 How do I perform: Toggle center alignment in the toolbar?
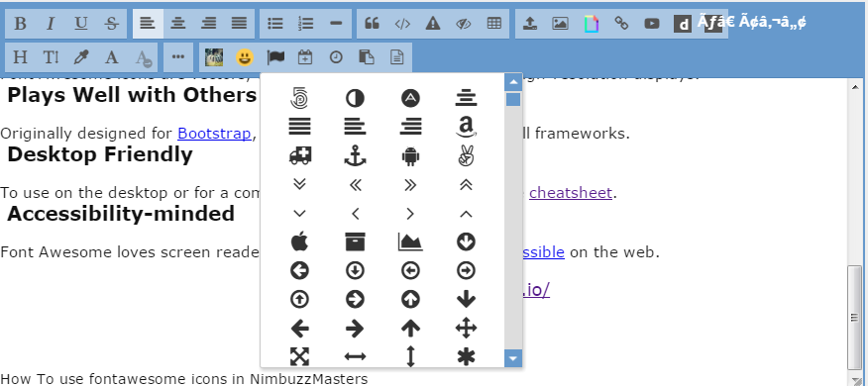click(178, 24)
